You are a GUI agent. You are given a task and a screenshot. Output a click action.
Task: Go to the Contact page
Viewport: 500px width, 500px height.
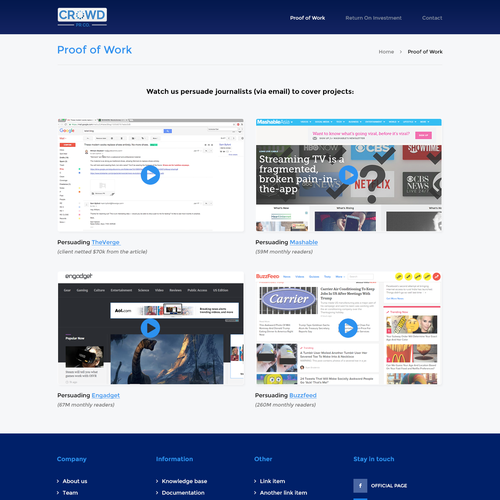432,18
